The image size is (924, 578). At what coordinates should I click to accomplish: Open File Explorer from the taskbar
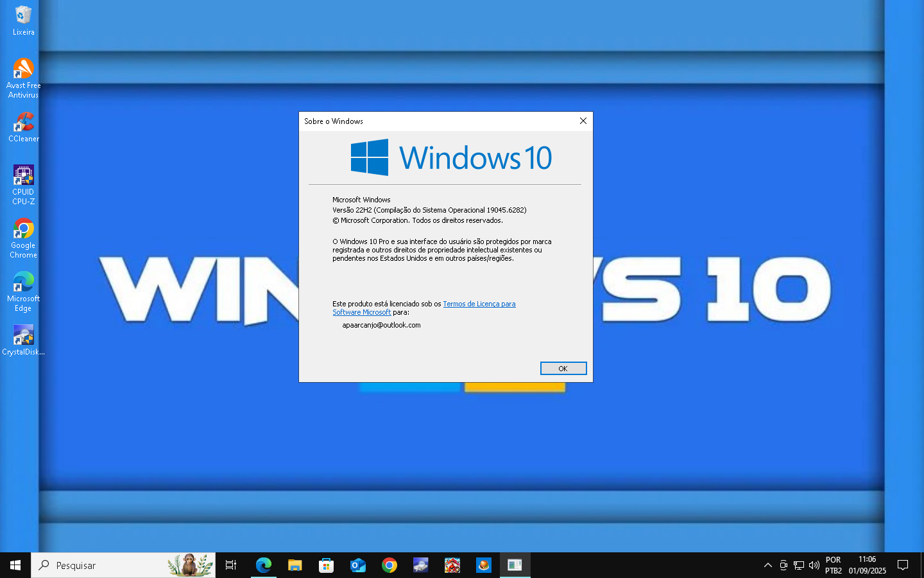click(295, 565)
